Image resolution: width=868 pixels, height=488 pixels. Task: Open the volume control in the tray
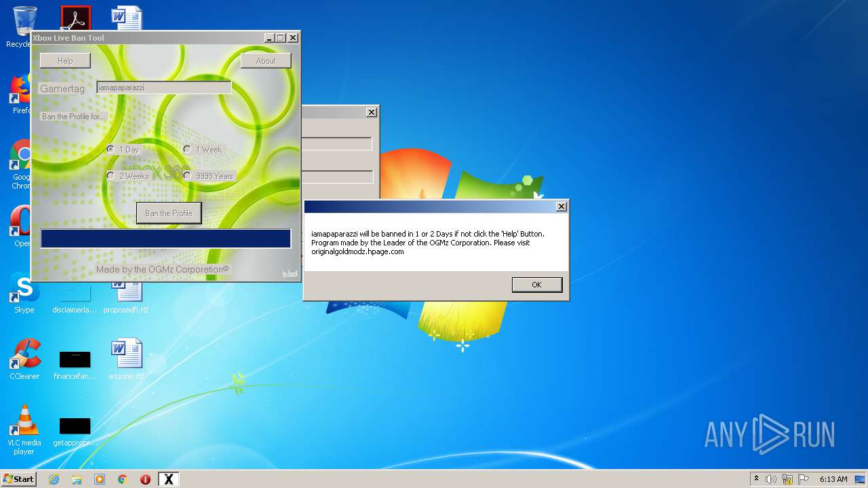pos(771,479)
